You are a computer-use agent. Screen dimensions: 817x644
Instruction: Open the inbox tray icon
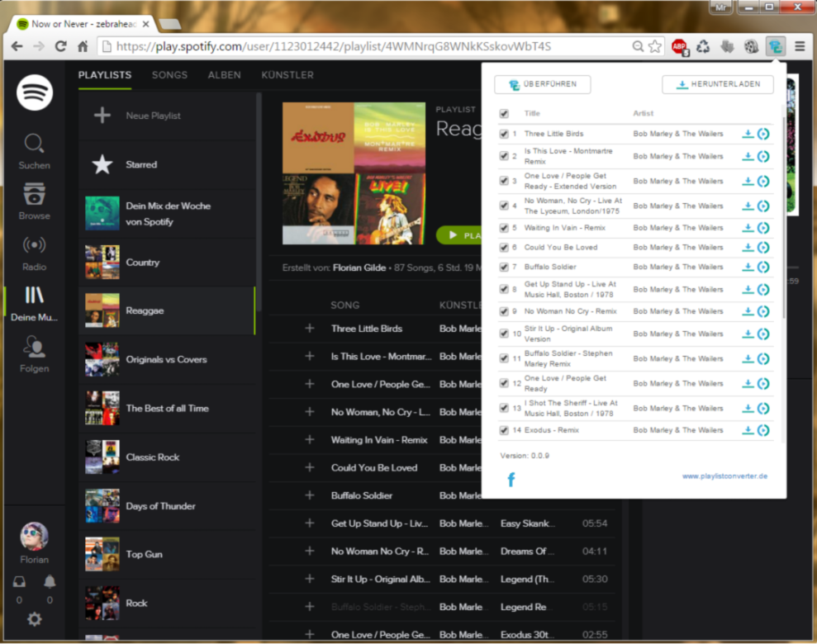(19, 581)
